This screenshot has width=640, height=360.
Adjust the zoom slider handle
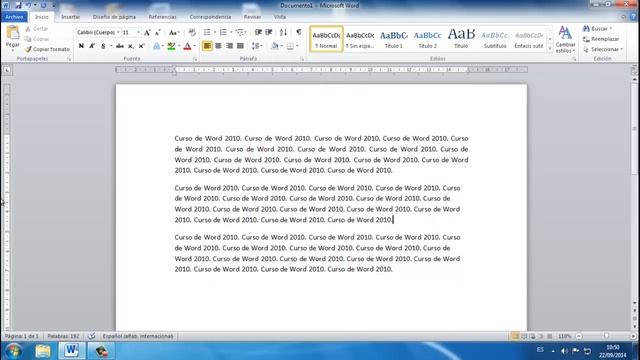(607, 336)
